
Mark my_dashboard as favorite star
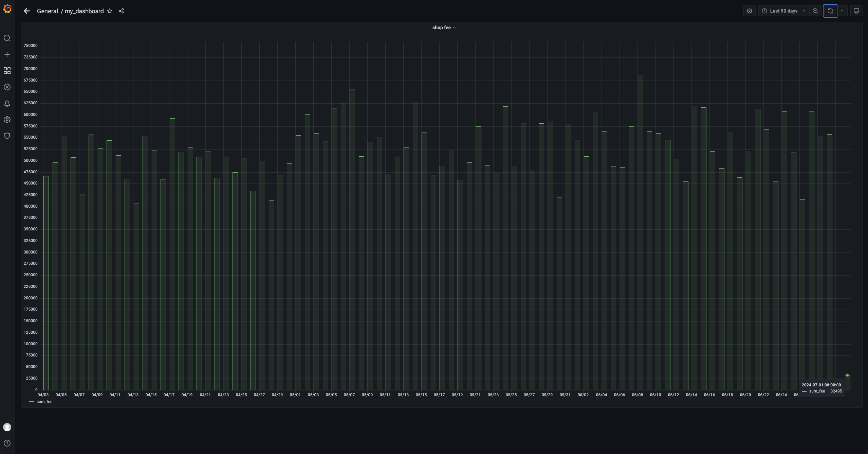click(110, 11)
